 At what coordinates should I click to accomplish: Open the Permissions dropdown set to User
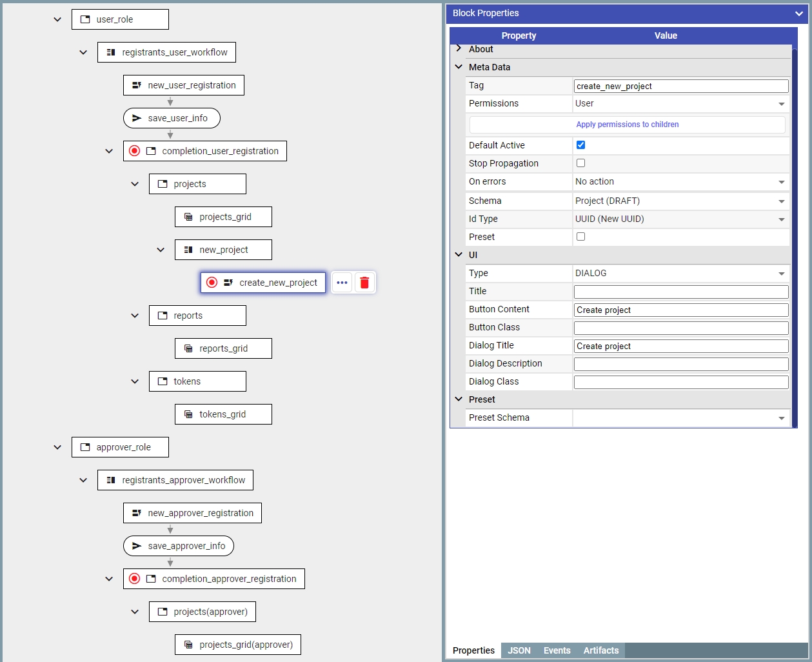(680, 103)
